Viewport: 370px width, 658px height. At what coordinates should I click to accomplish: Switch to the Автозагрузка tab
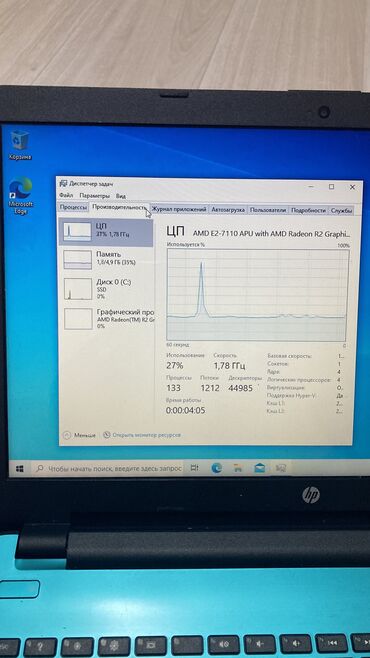click(x=228, y=209)
